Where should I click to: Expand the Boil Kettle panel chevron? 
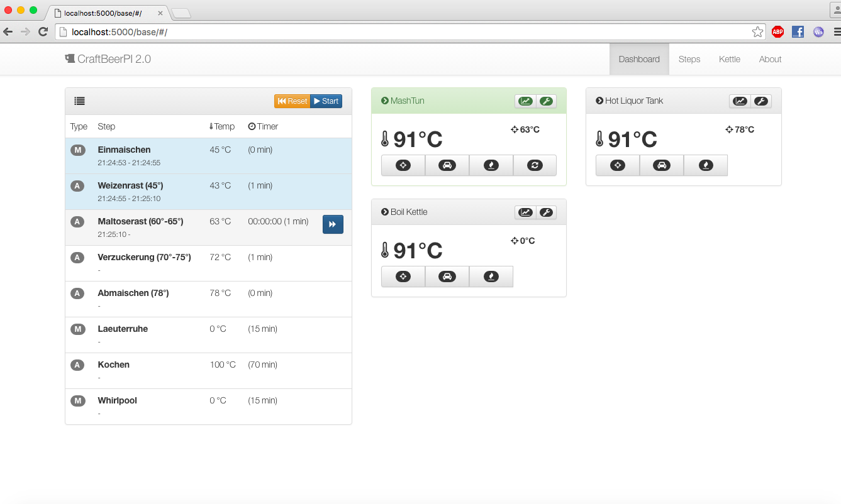(x=385, y=212)
